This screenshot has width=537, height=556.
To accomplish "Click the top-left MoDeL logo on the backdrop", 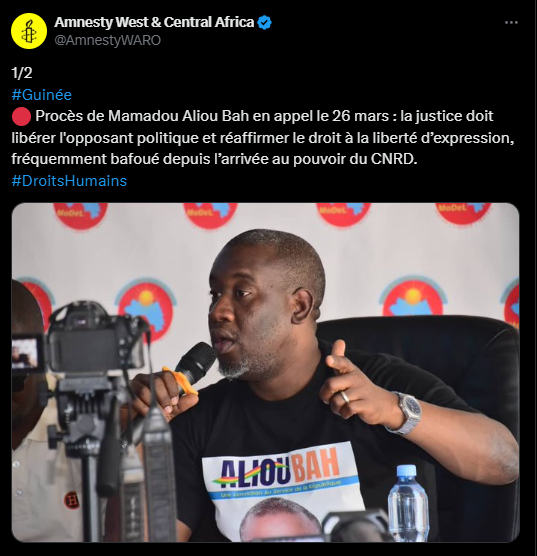I will click(80, 215).
